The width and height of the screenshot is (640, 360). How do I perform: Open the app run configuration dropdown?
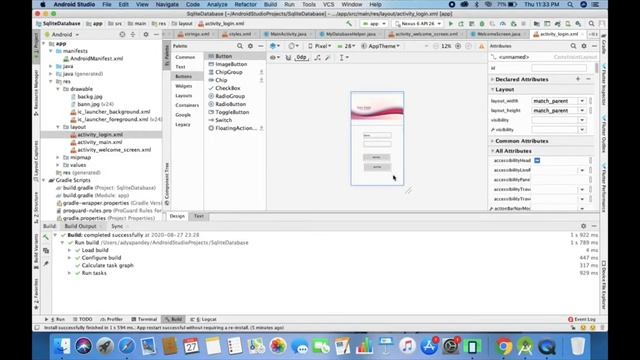[374, 24]
